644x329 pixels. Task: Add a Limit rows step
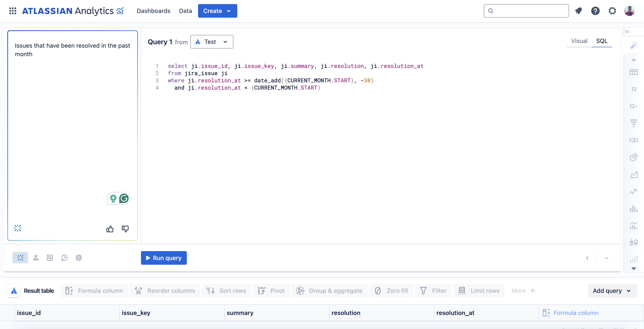coord(479,290)
